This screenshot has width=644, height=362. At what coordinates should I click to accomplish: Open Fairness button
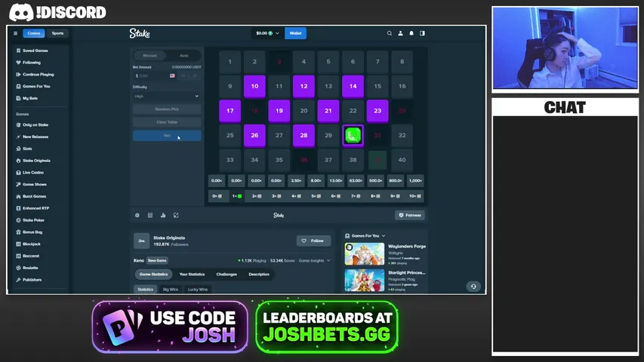pos(410,215)
